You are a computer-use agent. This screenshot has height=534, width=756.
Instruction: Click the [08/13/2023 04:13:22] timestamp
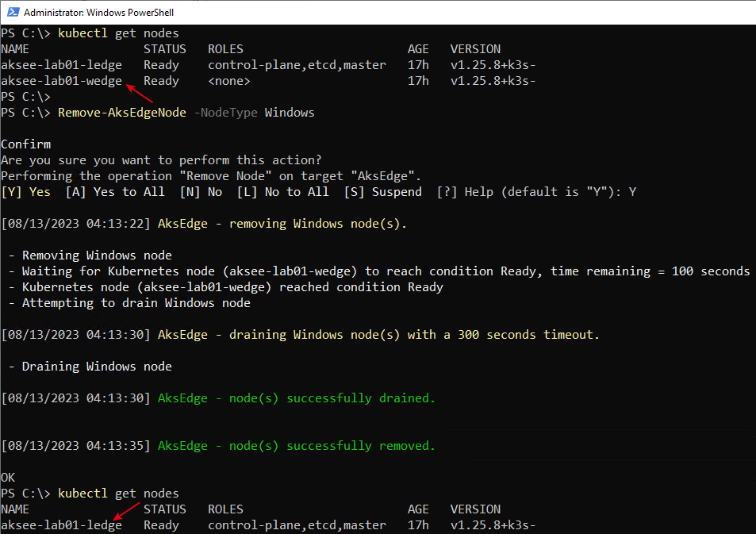[76, 224]
